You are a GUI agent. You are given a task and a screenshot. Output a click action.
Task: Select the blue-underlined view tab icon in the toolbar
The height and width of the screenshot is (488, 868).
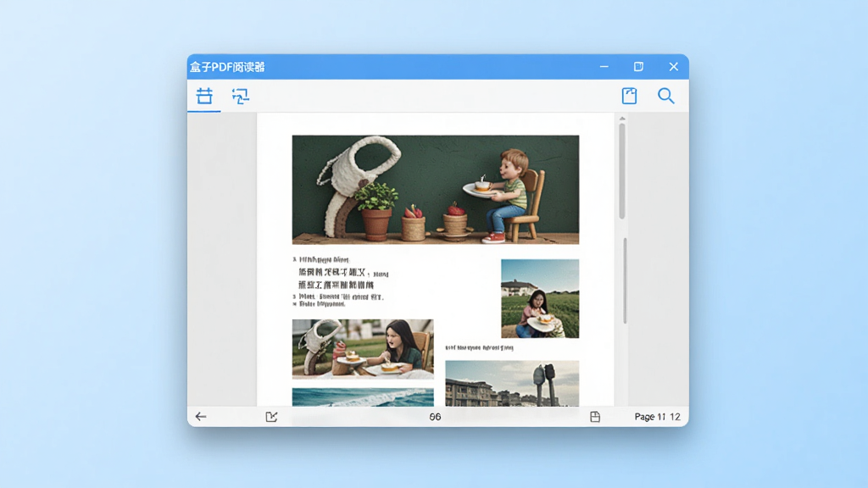coord(204,97)
